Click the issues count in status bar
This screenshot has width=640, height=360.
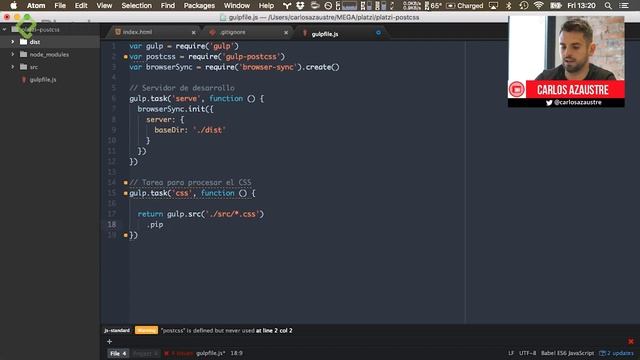178,353
